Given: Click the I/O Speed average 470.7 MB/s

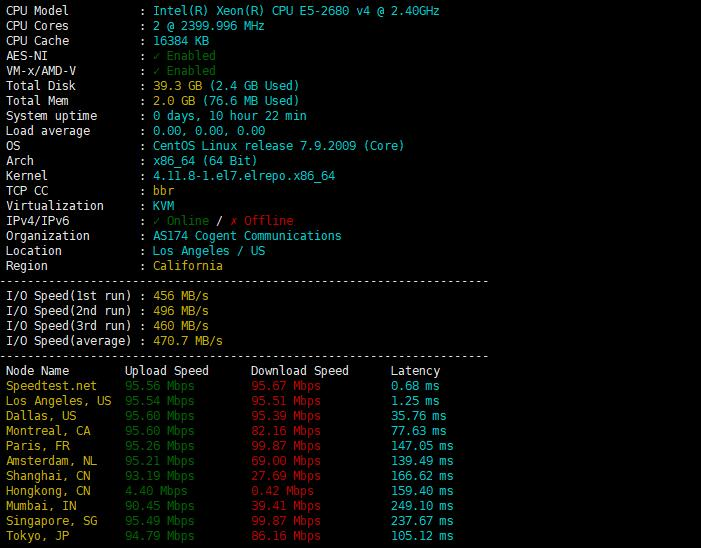Looking at the screenshot, I should pyautogui.click(x=188, y=341).
